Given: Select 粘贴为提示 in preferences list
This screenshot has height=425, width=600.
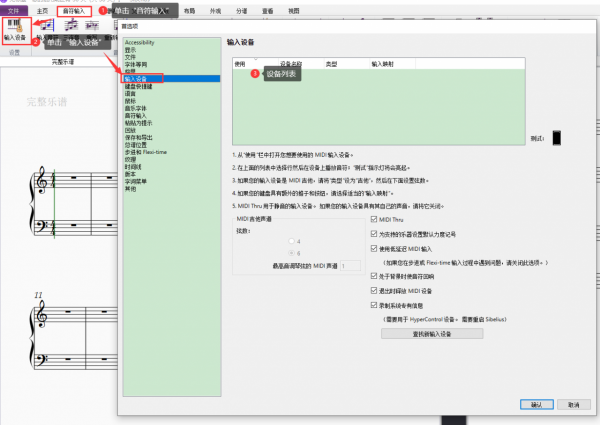Looking at the screenshot, I should pyautogui.click(x=139, y=123).
